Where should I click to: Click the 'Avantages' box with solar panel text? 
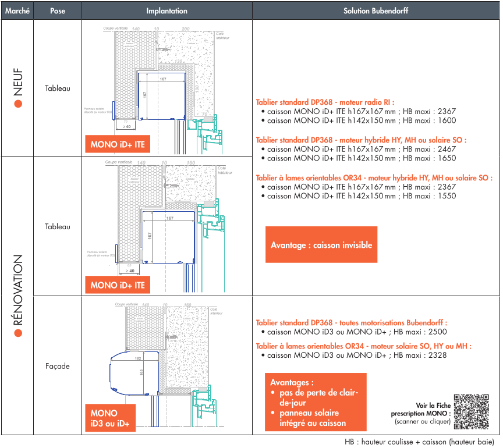316,402
